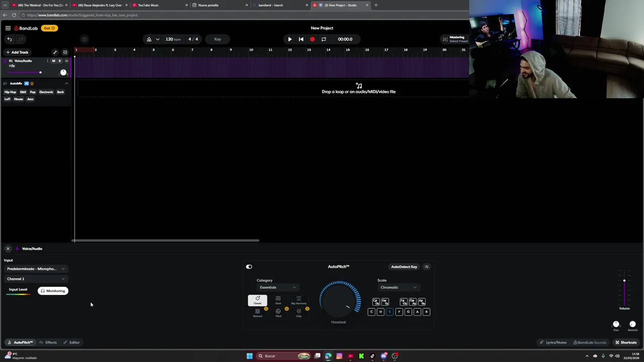This screenshot has height=362, width=644.
Task: Click the AutoPitch intensity knob
Action: (340, 300)
